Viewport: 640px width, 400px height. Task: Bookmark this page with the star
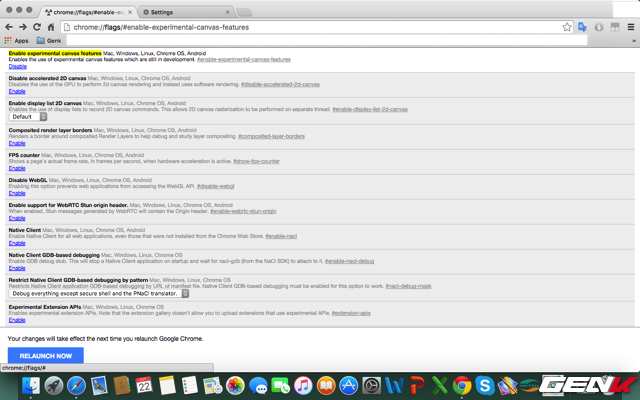(567, 27)
